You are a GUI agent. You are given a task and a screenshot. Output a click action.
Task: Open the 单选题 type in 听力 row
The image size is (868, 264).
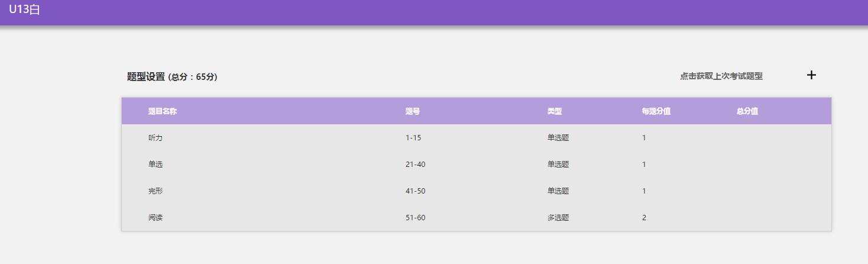(x=558, y=138)
